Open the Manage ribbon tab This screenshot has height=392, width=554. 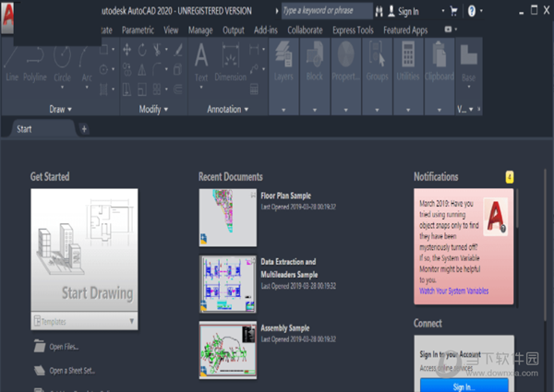[x=200, y=30]
